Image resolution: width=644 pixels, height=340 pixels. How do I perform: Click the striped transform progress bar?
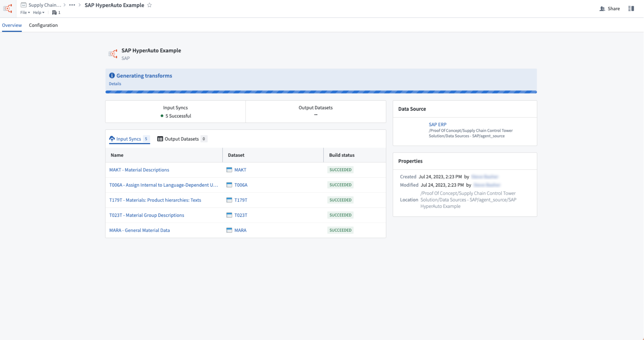coord(321,92)
